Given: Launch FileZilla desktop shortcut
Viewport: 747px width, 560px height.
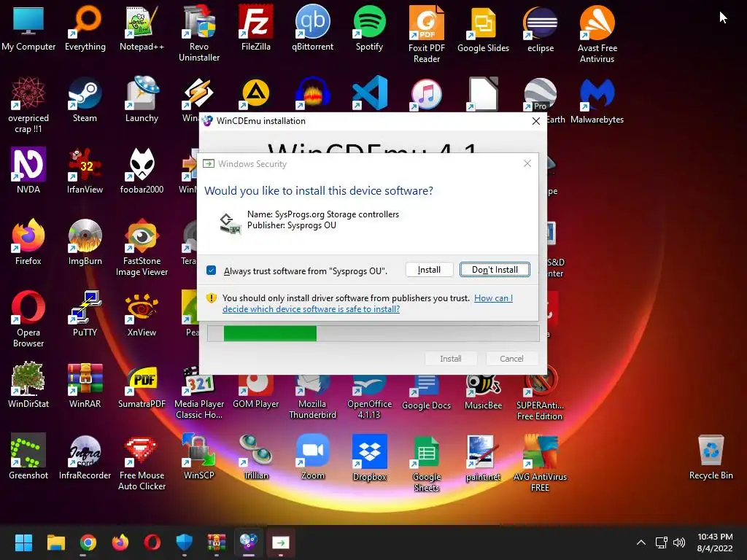Looking at the screenshot, I should point(256,28).
